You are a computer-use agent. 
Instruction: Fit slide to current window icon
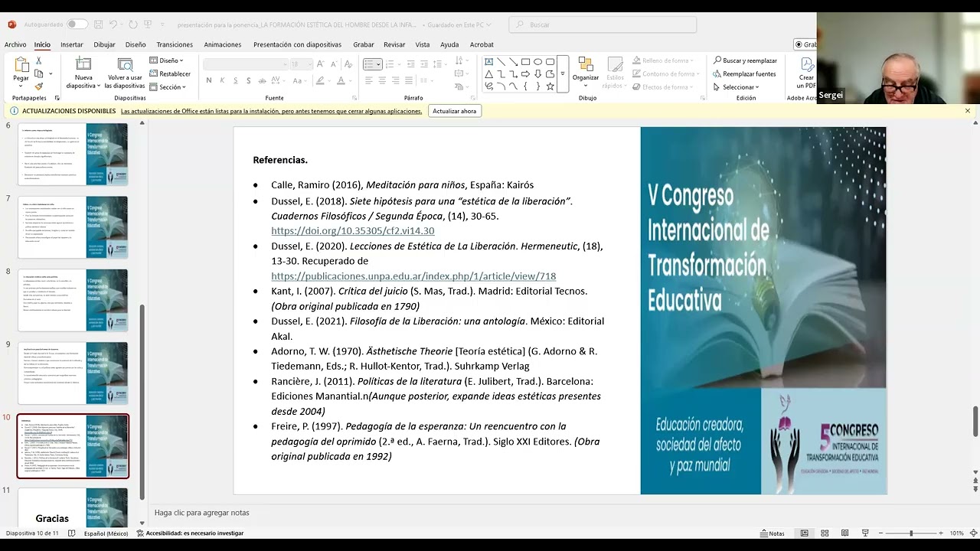point(973,533)
